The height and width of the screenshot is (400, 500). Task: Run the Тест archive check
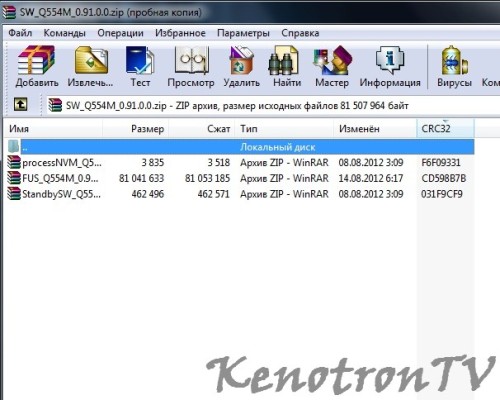click(140, 66)
